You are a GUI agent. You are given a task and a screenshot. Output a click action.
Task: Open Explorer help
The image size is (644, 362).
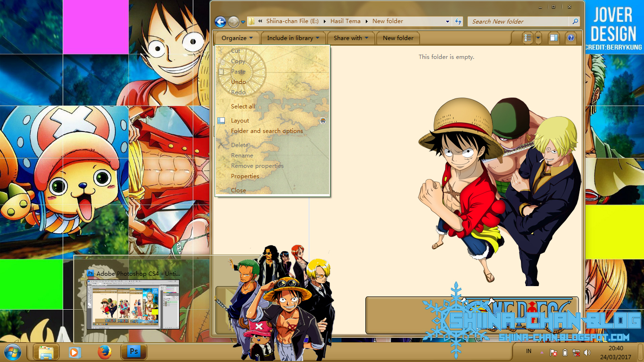[570, 38]
